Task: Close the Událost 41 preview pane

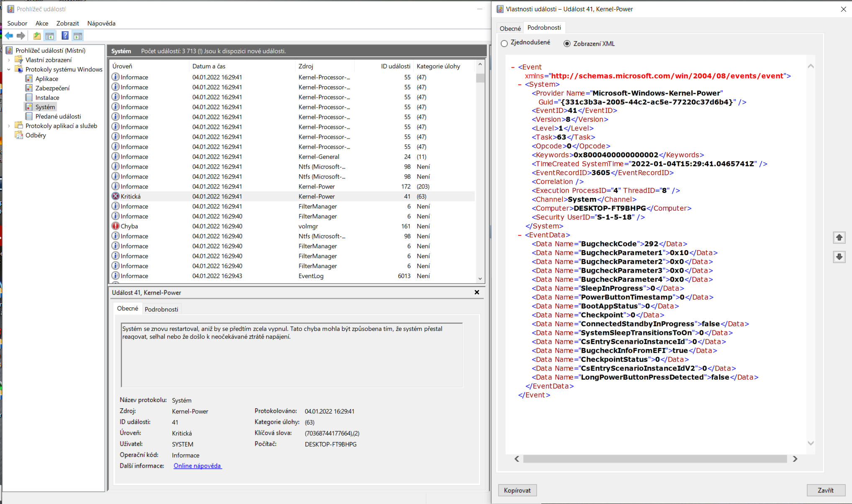Action: pos(477,292)
